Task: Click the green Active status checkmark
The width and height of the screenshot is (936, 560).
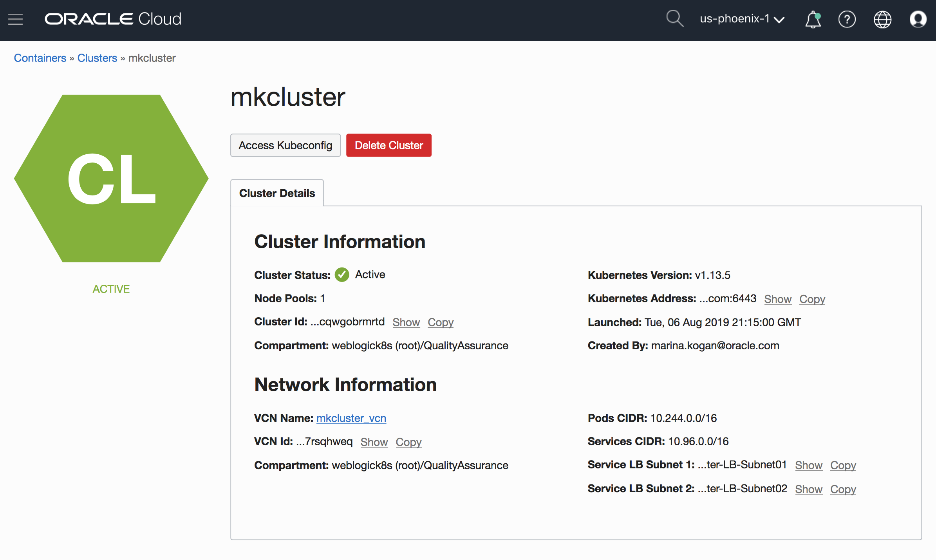Action: [342, 275]
